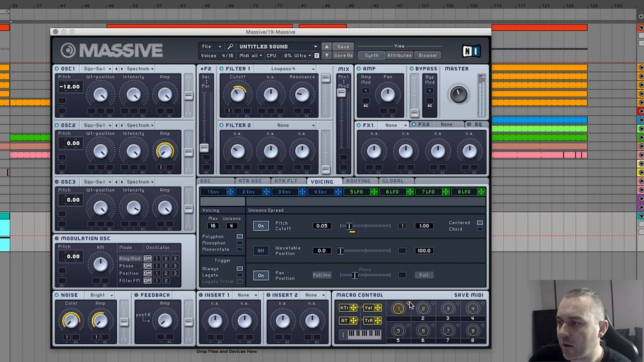Toggle the OSC3 power button
This screenshot has height=362, width=644.
point(57,182)
